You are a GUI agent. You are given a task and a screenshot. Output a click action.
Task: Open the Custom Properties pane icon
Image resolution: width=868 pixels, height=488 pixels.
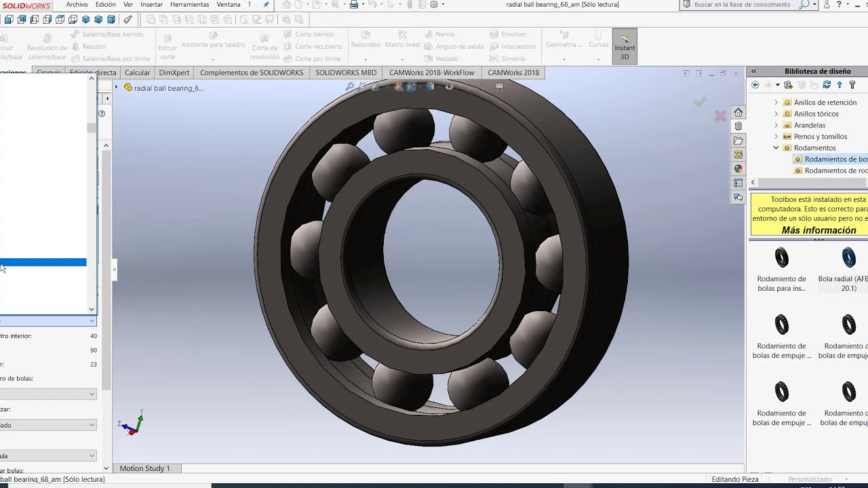click(738, 183)
